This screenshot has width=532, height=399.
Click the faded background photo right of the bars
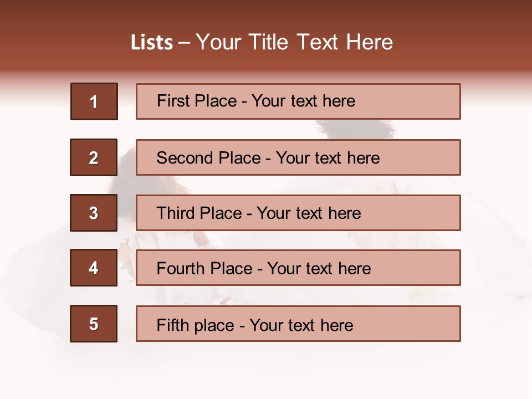point(493,222)
